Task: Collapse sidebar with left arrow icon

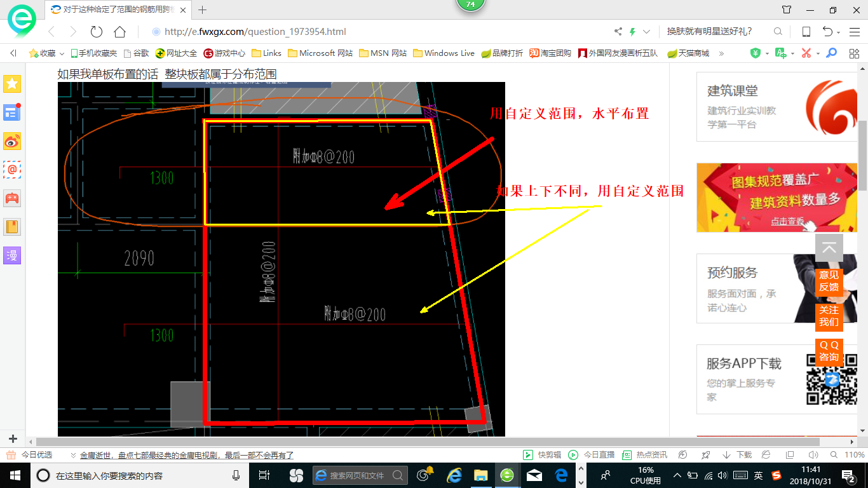Action: [x=13, y=53]
